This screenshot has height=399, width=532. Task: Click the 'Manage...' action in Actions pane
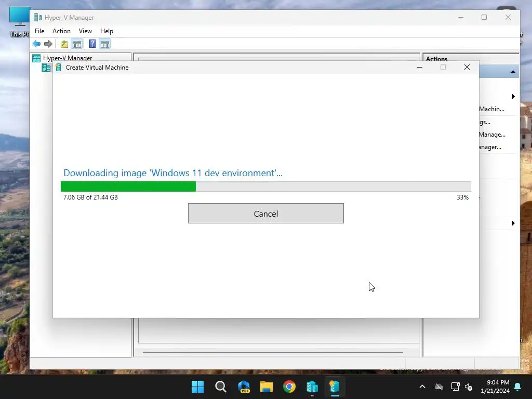(492, 135)
